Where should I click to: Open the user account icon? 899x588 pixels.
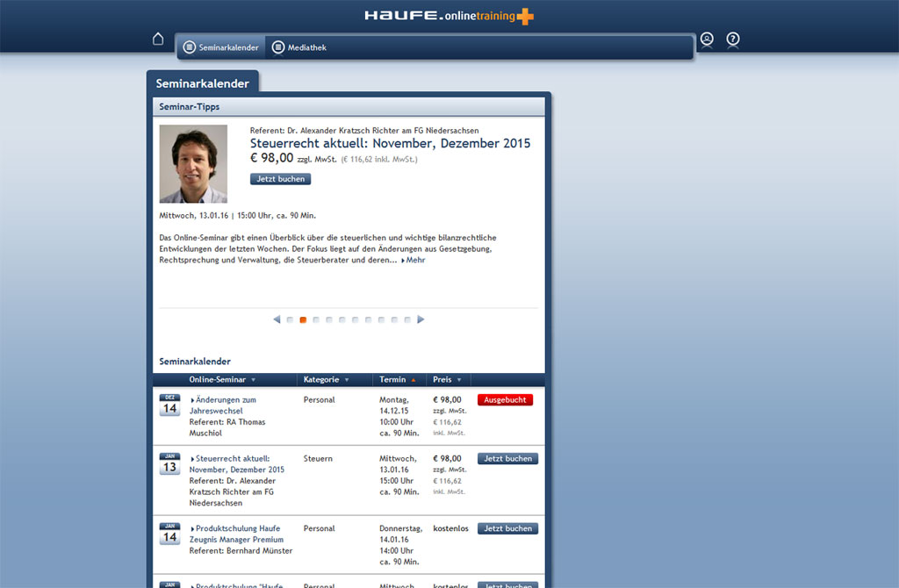707,39
